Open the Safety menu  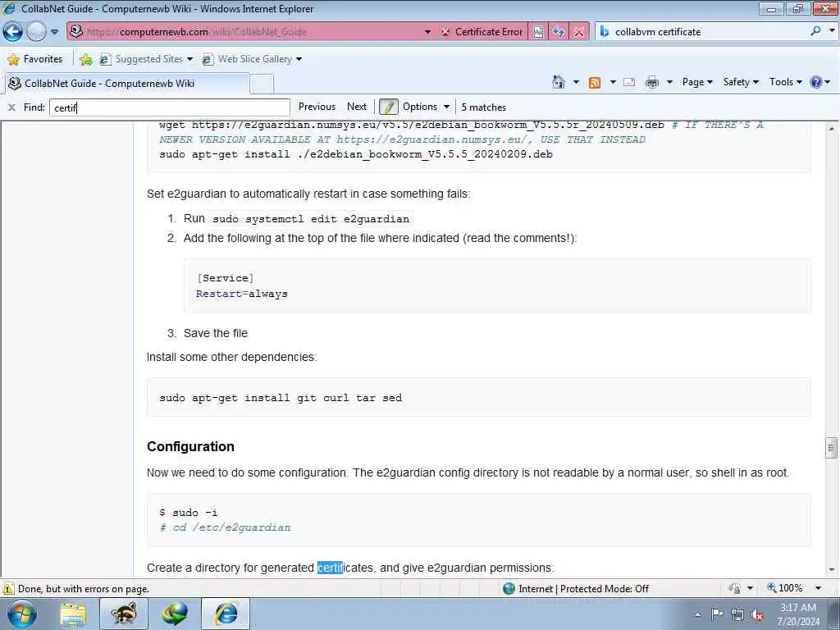click(741, 82)
